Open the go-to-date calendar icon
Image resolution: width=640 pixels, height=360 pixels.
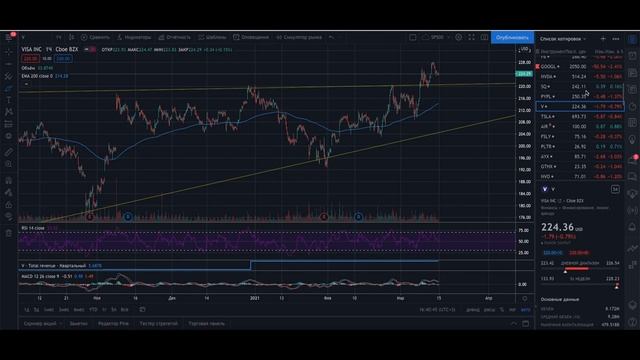tap(142, 309)
